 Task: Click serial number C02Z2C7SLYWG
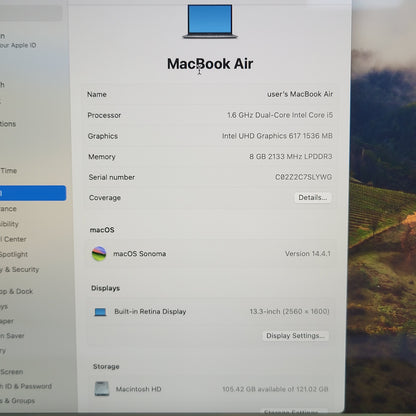(303, 177)
